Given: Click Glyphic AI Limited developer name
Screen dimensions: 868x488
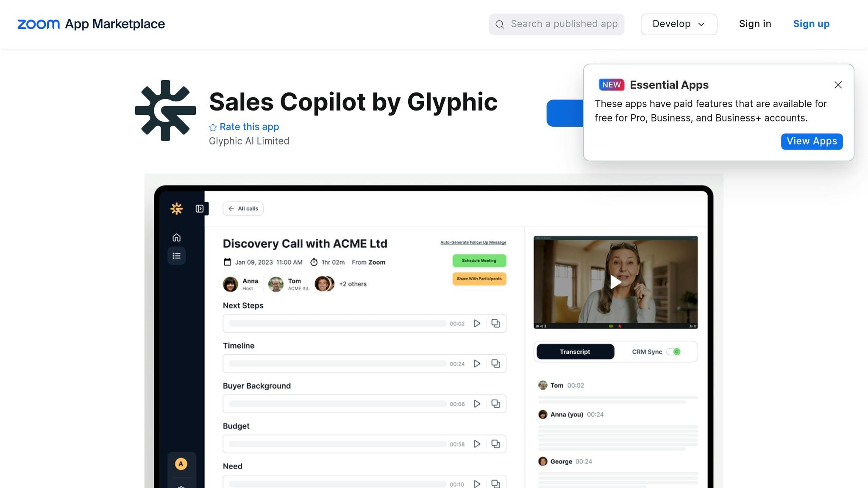Looking at the screenshot, I should tap(249, 141).
